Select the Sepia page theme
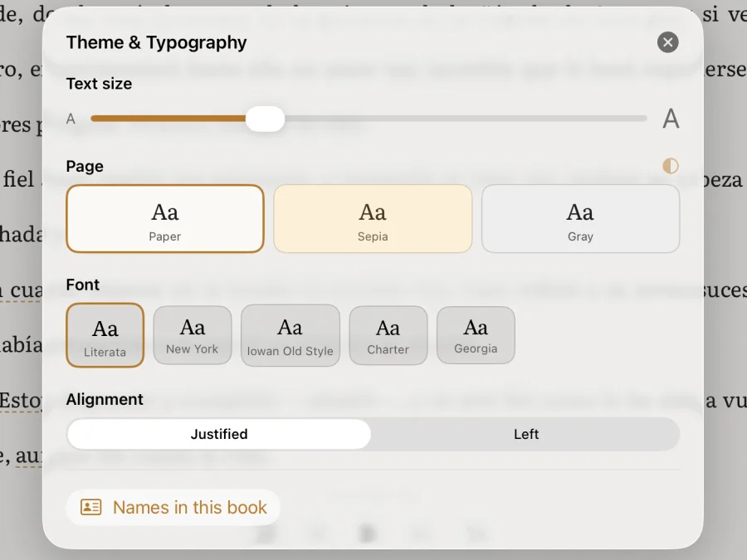The image size is (747, 560). point(373,218)
